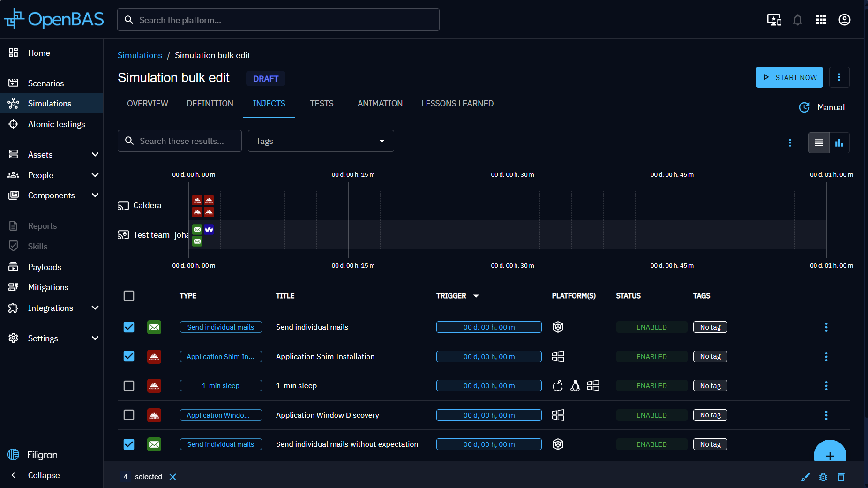Switch to list view icon

819,143
